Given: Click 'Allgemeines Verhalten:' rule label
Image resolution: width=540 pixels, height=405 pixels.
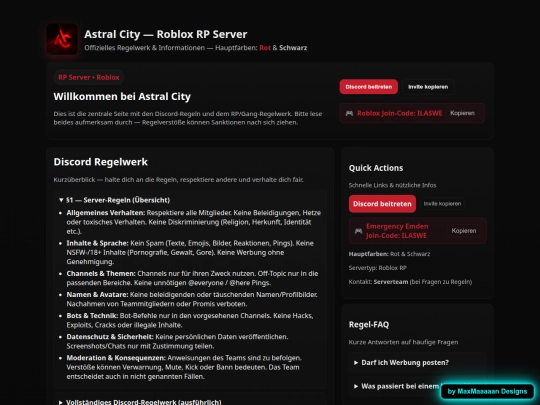Looking at the screenshot, I should (x=106, y=213).
